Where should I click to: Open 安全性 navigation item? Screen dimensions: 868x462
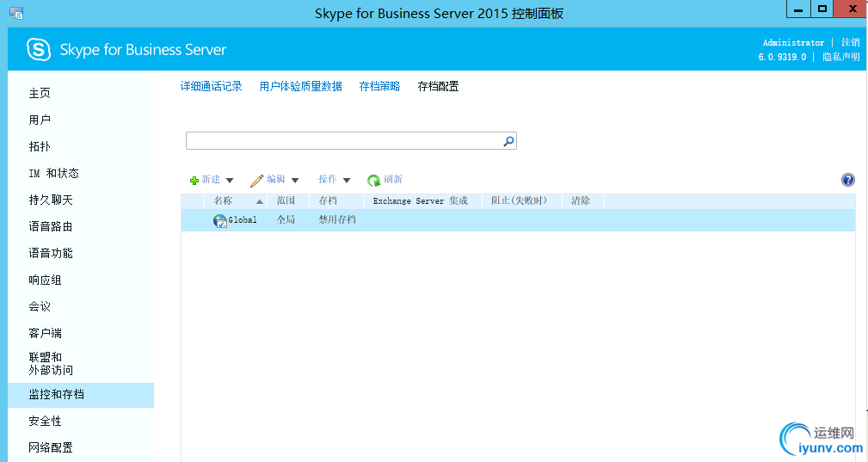pos(46,421)
